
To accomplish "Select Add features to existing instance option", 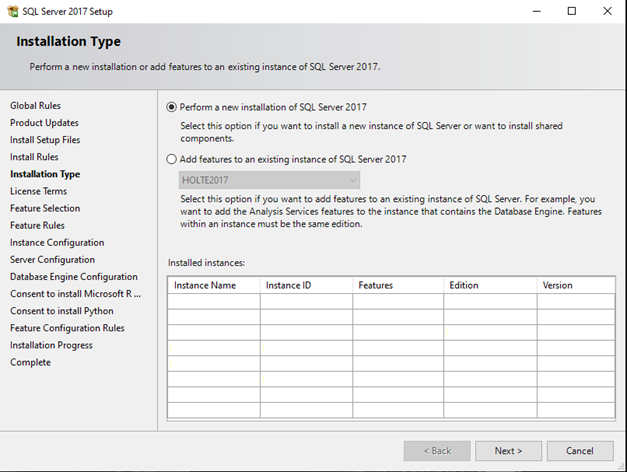I will (172, 159).
